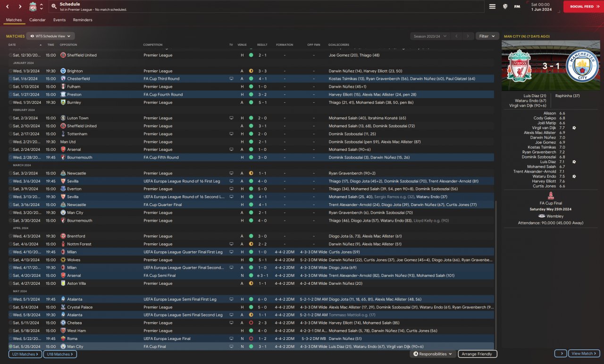This screenshot has width=604, height=364.
Task: Go to the previous season arrow
Action: coord(456,36)
